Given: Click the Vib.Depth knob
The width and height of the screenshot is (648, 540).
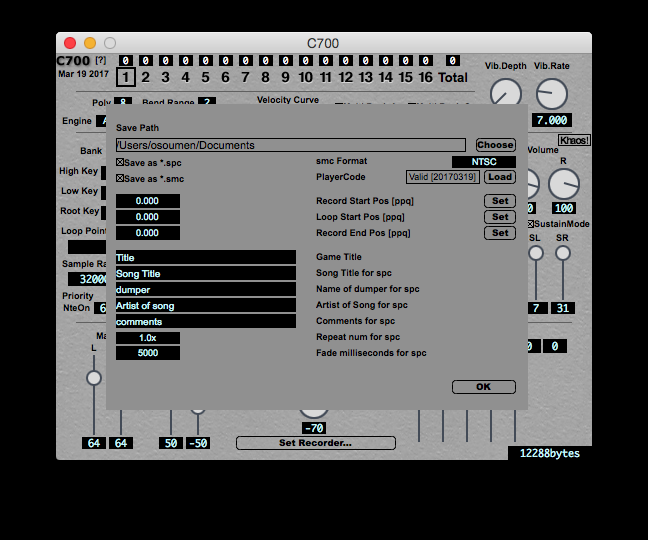Looking at the screenshot, I should click(506, 93).
